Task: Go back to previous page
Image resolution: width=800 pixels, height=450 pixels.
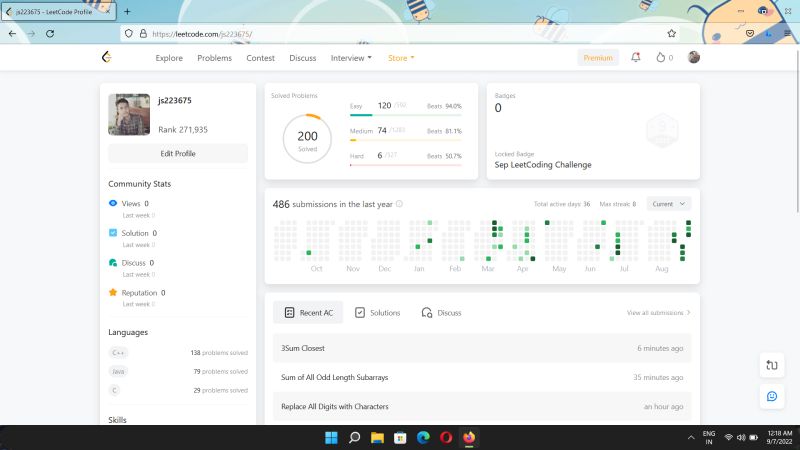Action: pyautogui.click(x=12, y=34)
